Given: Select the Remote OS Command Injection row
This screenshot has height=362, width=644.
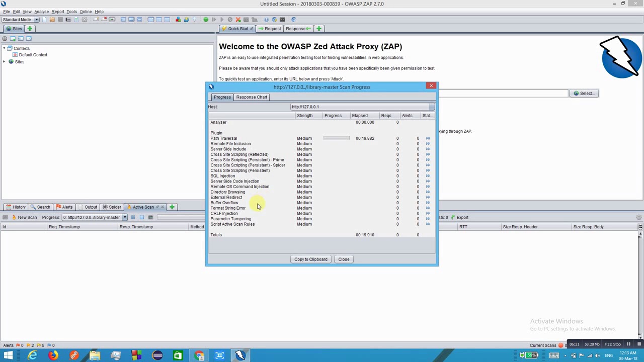Looking at the screenshot, I should (321, 187).
